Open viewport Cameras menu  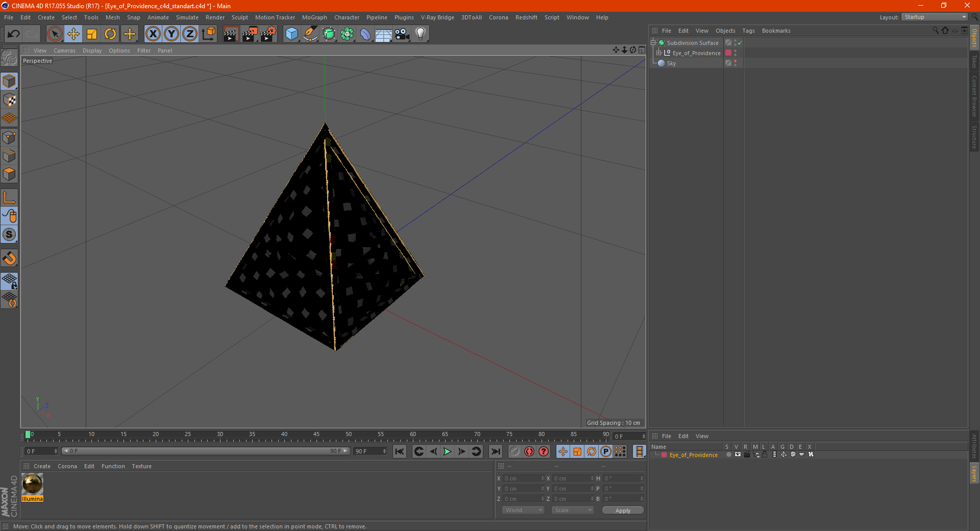coord(64,51)
